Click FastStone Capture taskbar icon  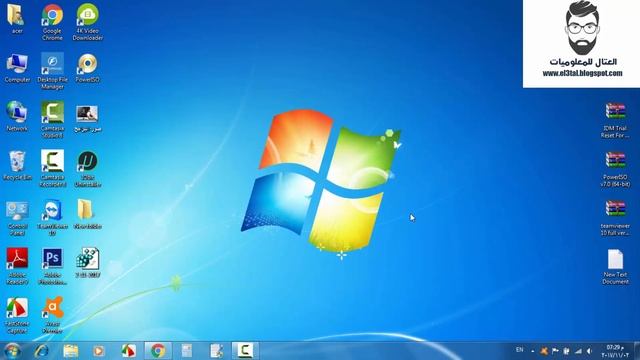coord(128,351)
